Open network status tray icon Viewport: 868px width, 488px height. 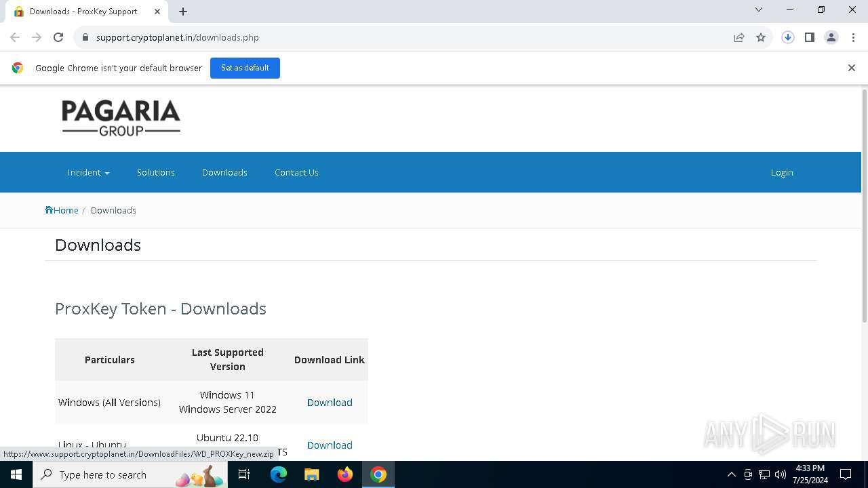click(764, 474)
